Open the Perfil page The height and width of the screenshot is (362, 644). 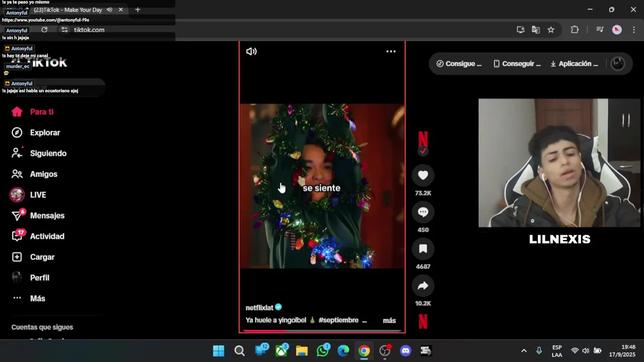click(30, 278)
